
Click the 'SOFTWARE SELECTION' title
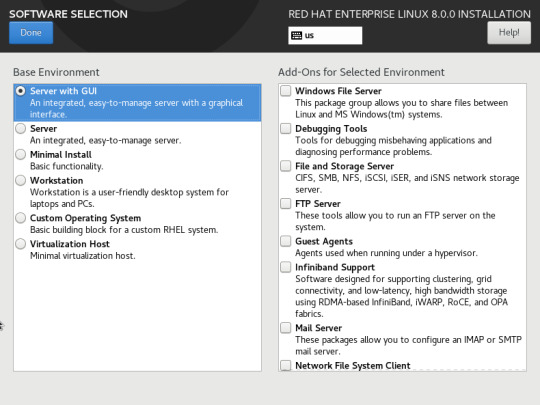click(68, 14)
